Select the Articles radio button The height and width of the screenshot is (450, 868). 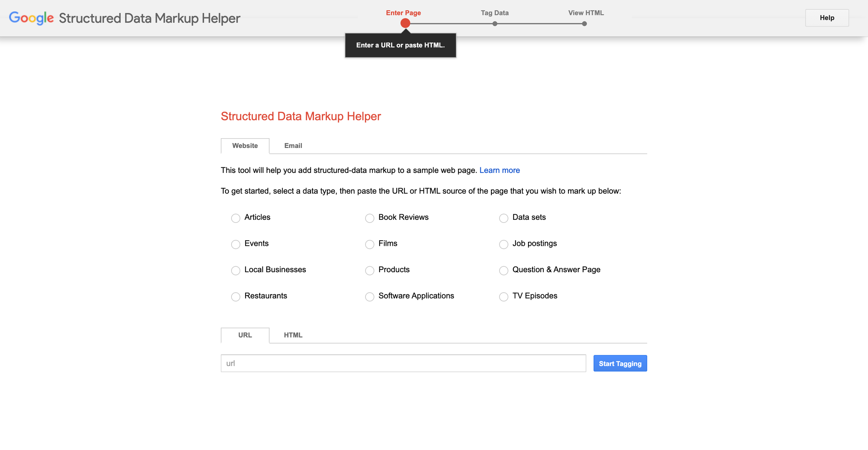click(236, 218)
